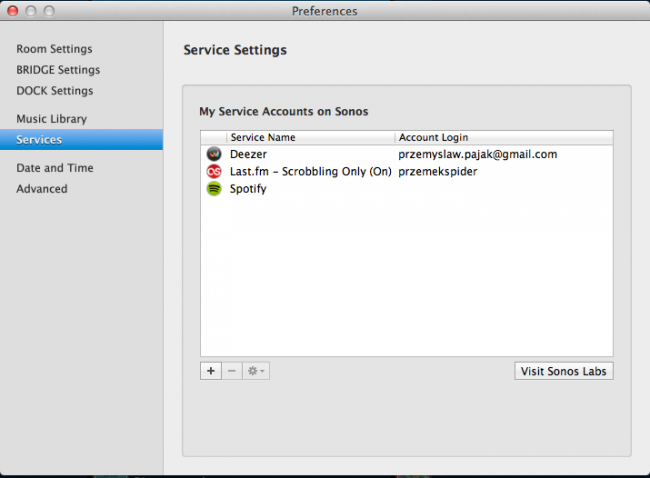650x478 pixels.
Task: Switch to Music Library preferences
Action: [x=51, y=119]
